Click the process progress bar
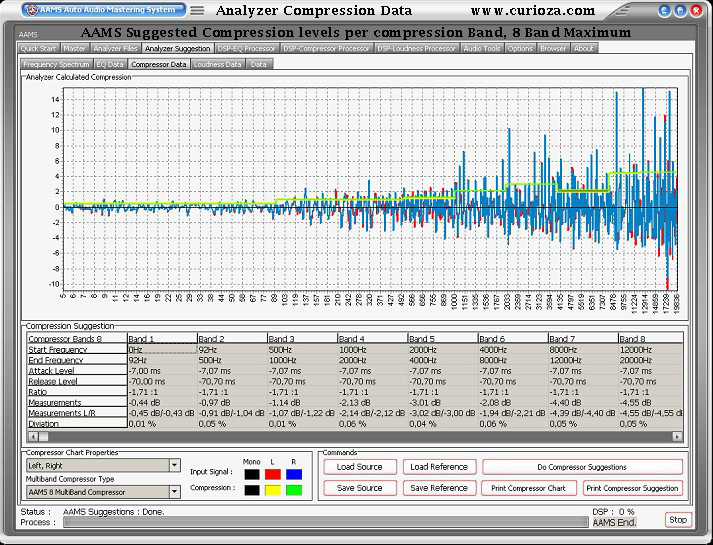The width and height of the screenshot is (713, 545). [326, 522]
